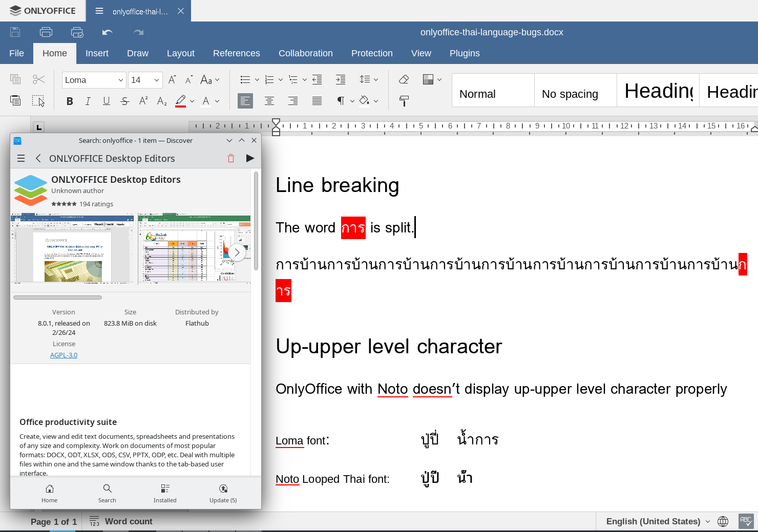The height and width of the screenshot is (532, 758).
Task: Apply the Heading 1 style
Action: point(658,90)
